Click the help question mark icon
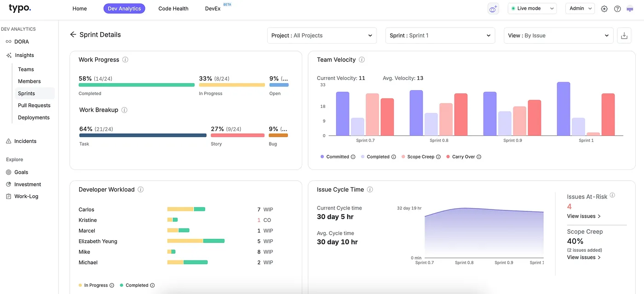 617,9
